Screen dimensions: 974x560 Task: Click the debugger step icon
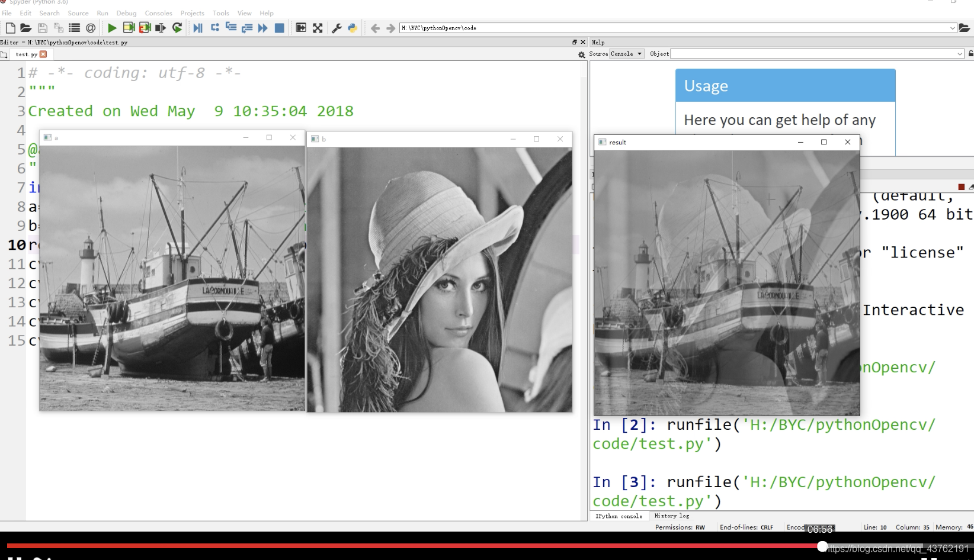(x=214, y=28)
